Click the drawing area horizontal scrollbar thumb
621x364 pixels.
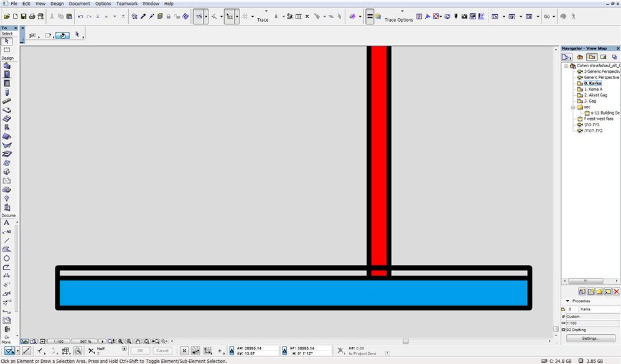406,341
